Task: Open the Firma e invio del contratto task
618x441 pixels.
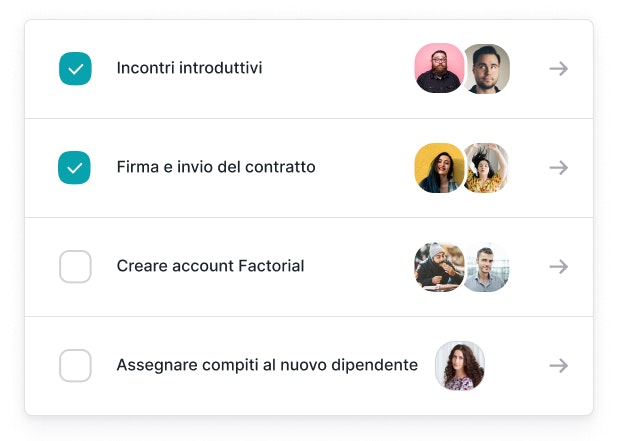Action: point(215,168)
